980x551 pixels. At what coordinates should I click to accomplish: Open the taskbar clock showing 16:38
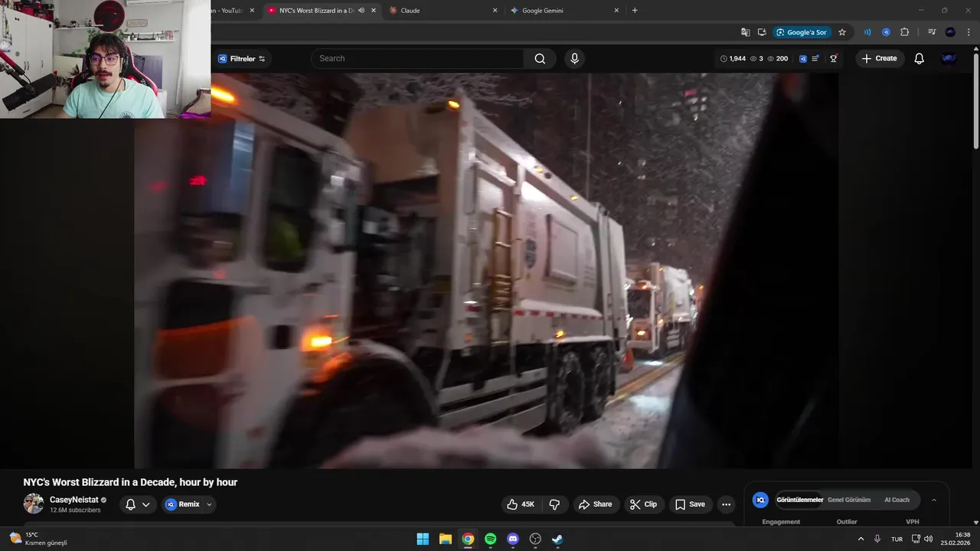click(x=956, y=539)
